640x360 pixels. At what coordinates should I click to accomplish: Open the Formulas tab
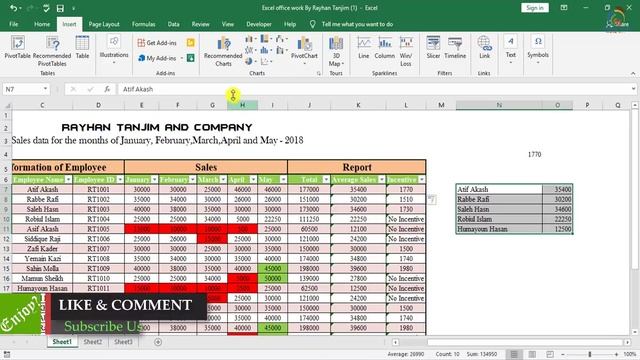(143, 24)
